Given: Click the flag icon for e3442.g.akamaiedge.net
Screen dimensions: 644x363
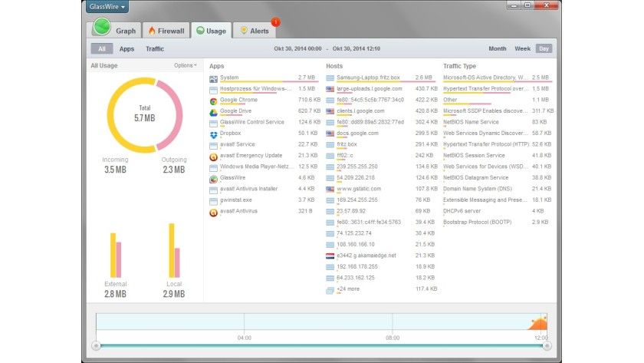Looking at the screenshot, I should click(x=330, y=256).
